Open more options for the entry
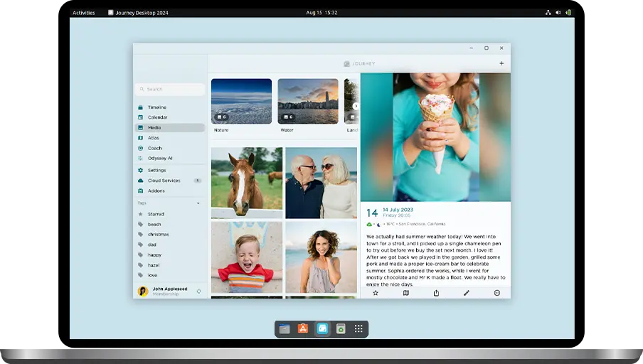The height and width of the screenshot is (364, 643). click(x=497, y=293)
